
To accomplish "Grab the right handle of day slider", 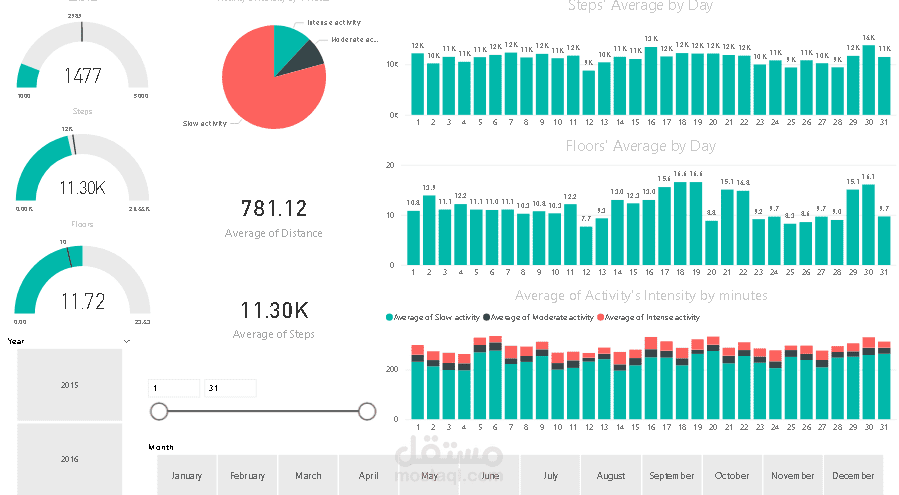I will (x=367, y=411).
